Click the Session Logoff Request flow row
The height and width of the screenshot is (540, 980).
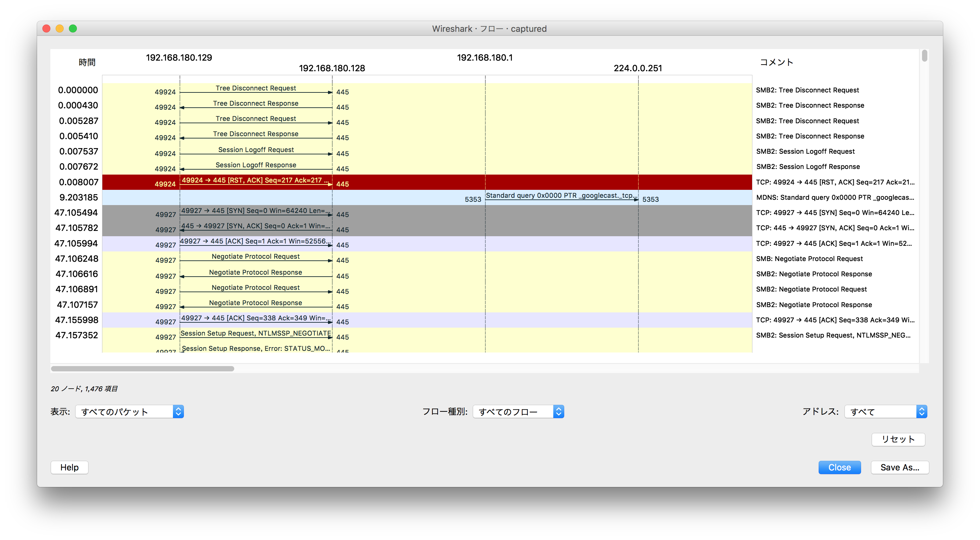(256, 151)
